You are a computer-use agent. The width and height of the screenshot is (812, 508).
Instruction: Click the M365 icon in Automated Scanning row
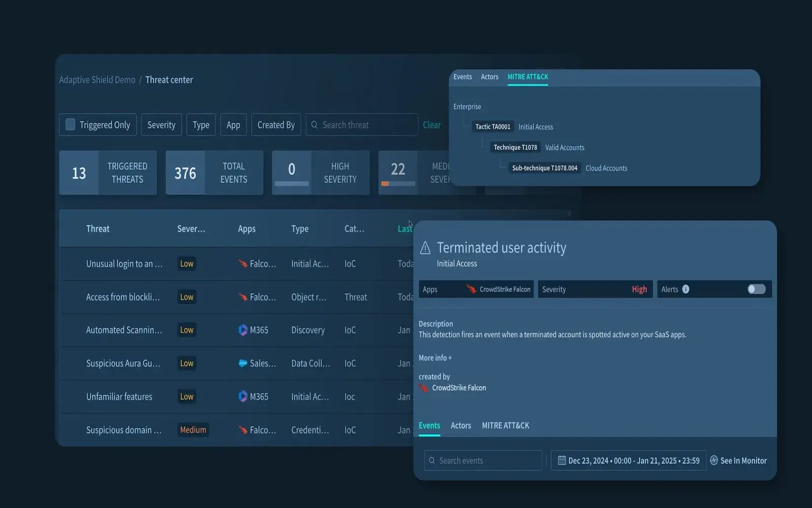pos(243,330)
